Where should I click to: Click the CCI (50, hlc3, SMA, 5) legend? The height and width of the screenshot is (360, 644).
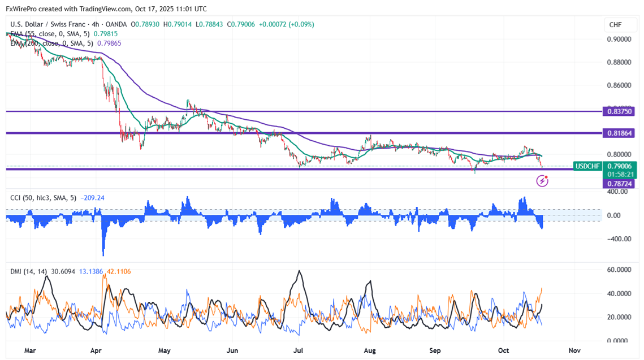44,198
